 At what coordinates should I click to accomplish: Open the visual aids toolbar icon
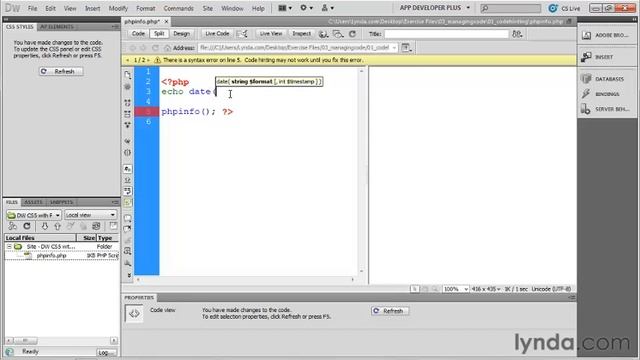(x=338, y=34)
